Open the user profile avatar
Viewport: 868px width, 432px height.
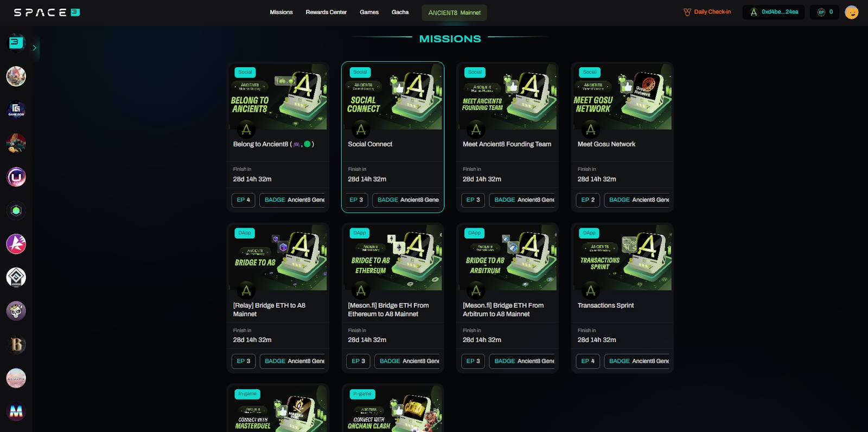[x=852, y=12]
